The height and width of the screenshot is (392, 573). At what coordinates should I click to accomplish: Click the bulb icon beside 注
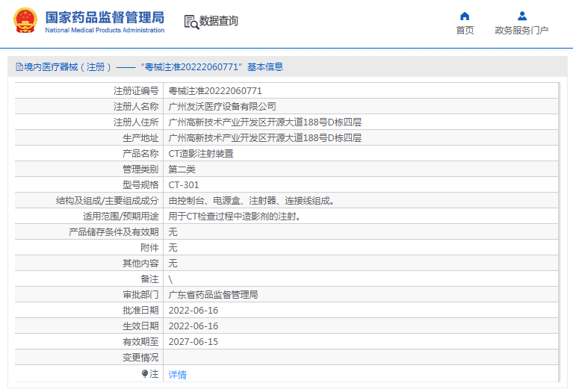(145, 374)
